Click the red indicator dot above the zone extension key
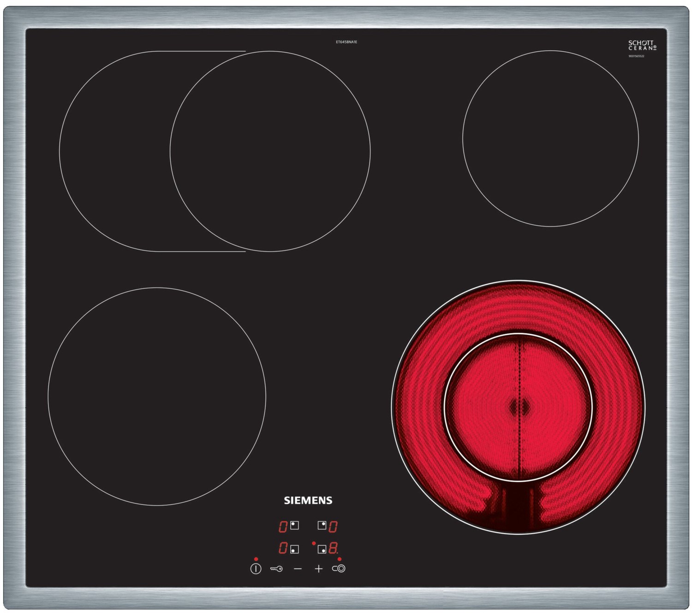Image resolution: width=692 pixels, height=616 pixels. (x=340, y=559)
